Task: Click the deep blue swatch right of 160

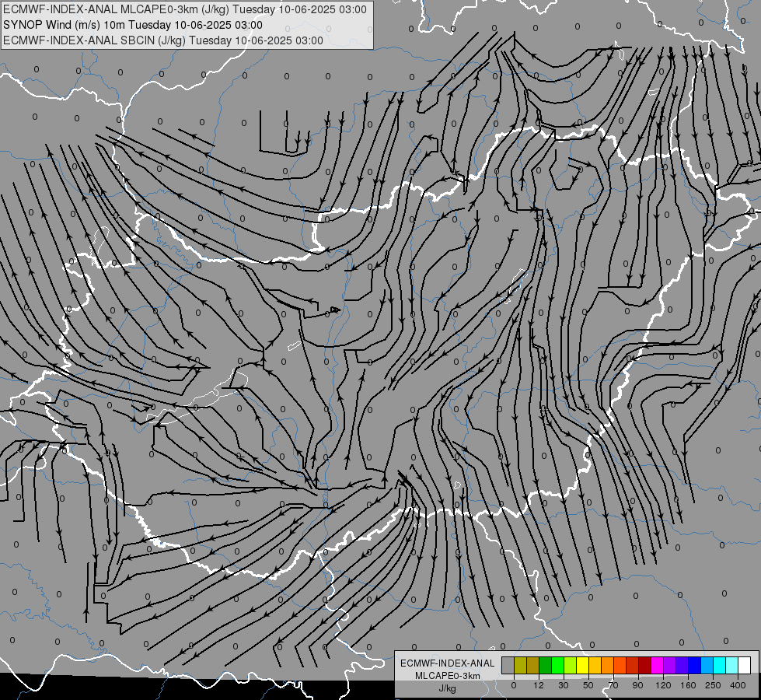Action: tap(694, 666)
